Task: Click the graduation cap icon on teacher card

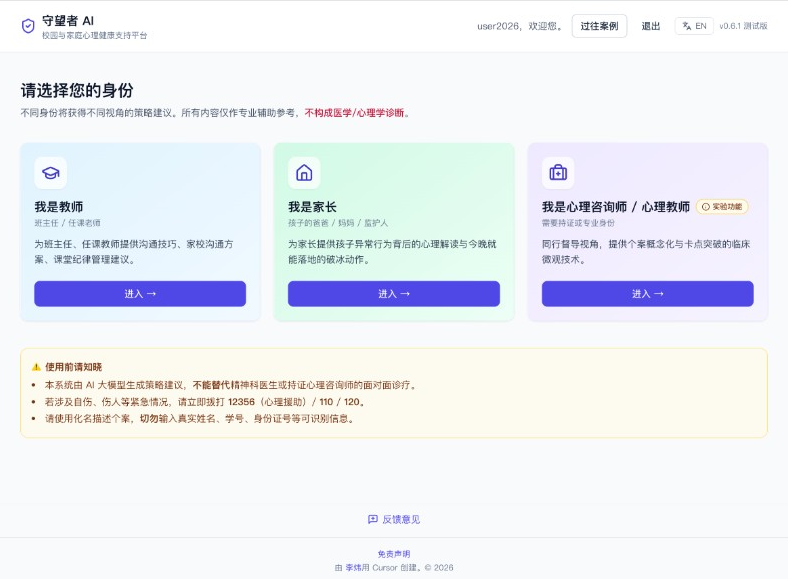Action: click(x=51, y=173)
